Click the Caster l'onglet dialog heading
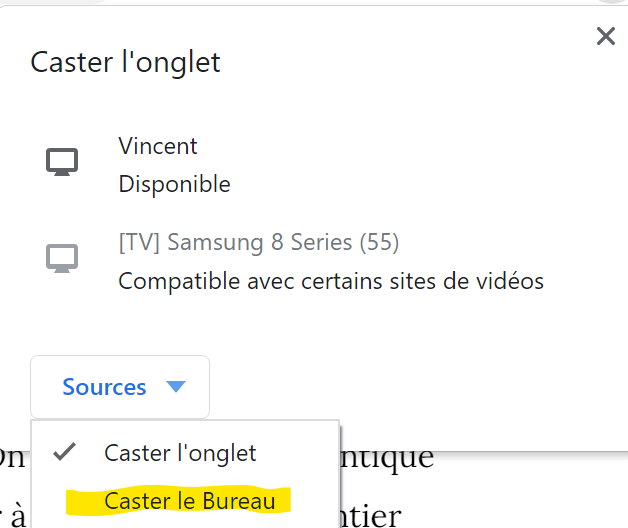Image resolution: width=628 pixels, height=528 pixels. [x=125, y=62]
